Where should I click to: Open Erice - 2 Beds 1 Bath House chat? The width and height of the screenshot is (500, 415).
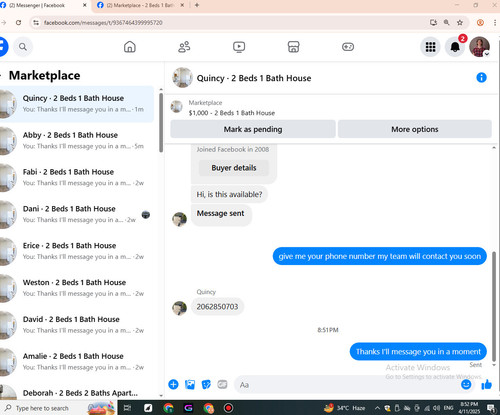[77, 251]
